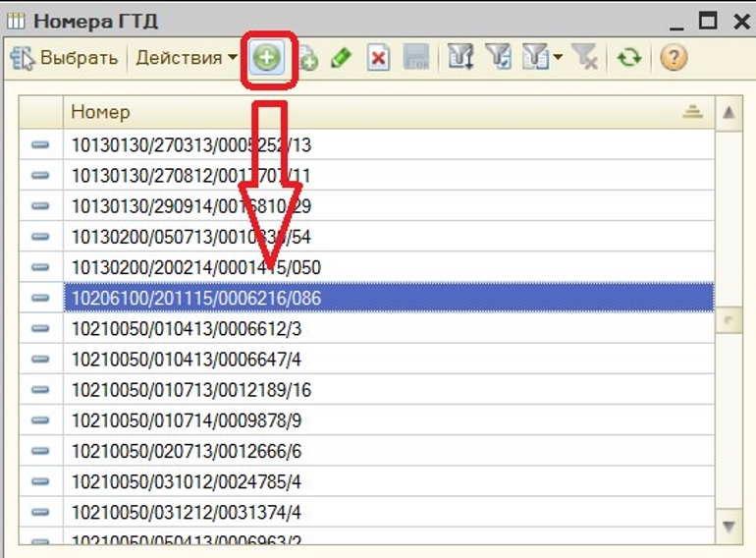Click the copy-to-new item icon

(307, 59)
